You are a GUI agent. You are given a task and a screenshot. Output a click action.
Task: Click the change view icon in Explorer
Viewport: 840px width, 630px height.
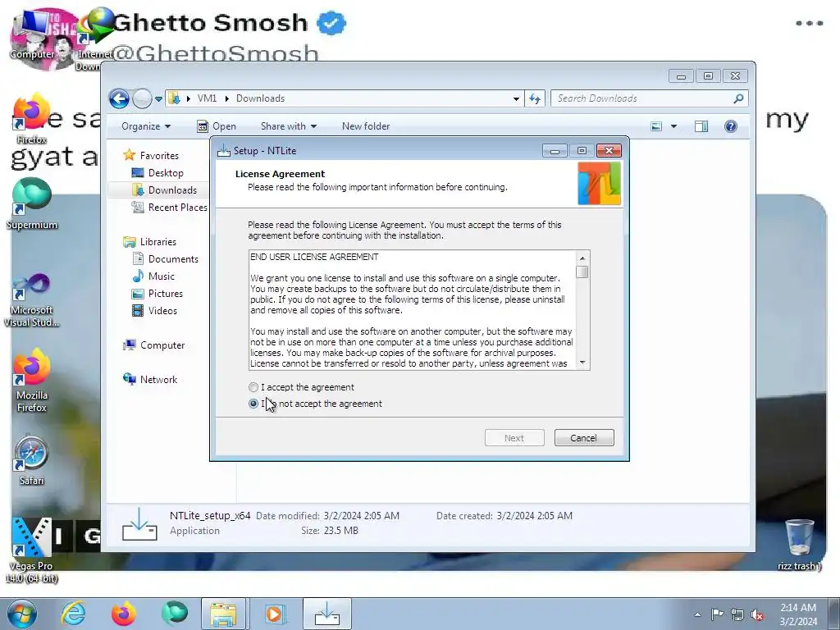pyautogui.click(x=656, y=126)
